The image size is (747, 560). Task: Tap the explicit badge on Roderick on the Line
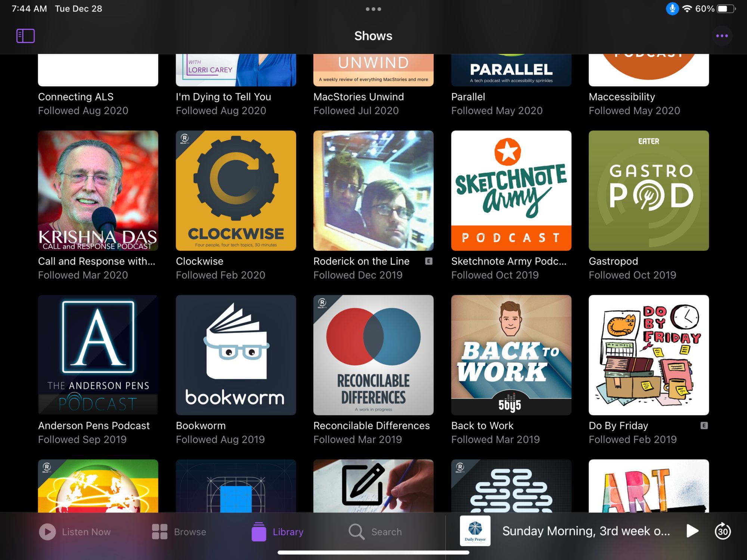click(429, 261)
